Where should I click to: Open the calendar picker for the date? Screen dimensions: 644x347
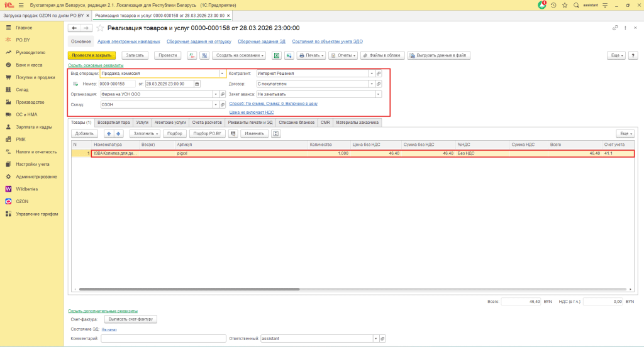[197, 84]
